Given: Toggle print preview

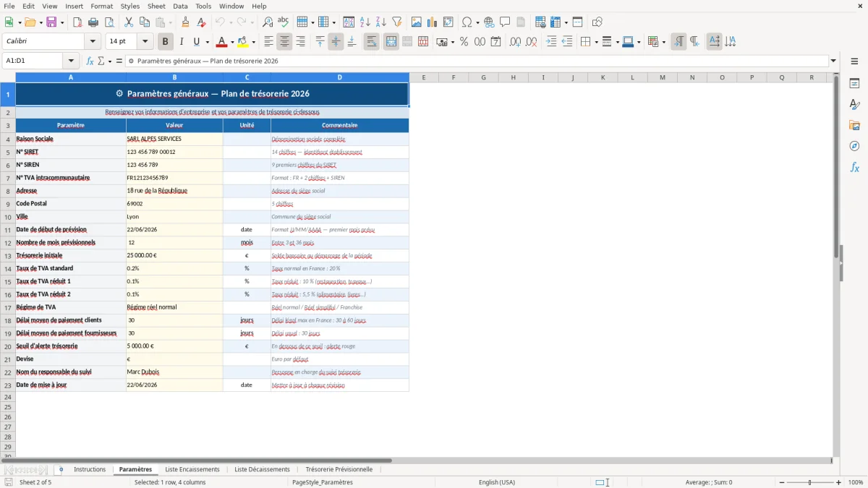Looking at the screenshot, I should [109, 22].
